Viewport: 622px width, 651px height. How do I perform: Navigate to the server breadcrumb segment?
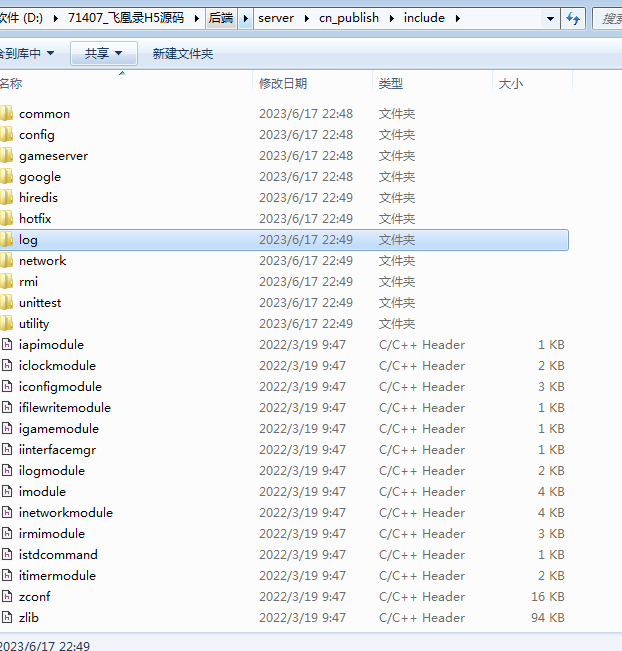[277, 18]
